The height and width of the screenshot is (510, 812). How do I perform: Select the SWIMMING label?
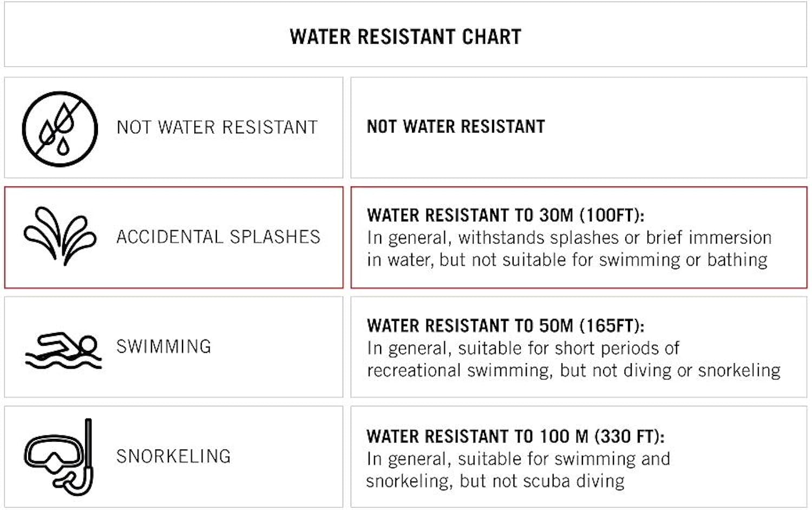(x=163, y=346)
